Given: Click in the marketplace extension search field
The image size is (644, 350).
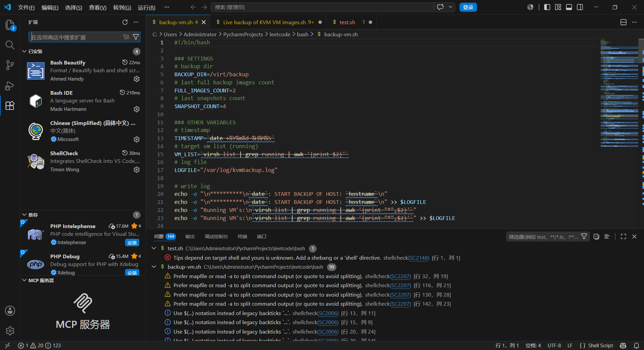Looking at the screenshot, I should pyautogui.click(x=76, y=37).
